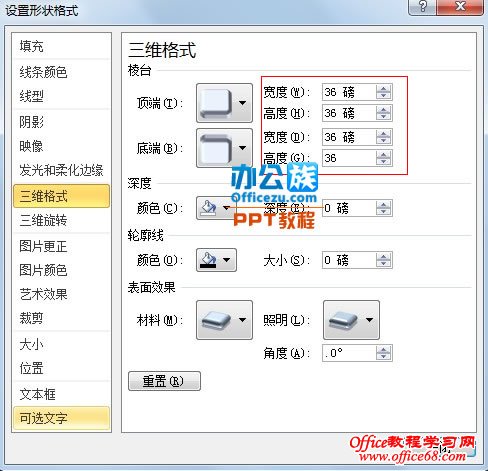
Task: Open the depth 颜色(C) color picker
Action: point(216,208)
